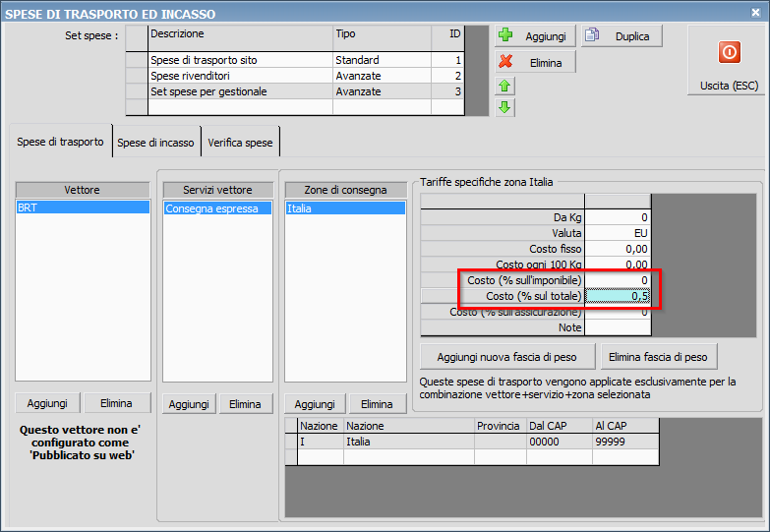Select the 'Set spese per gestionale' row
Viewport: 770px width, 532px height.
[x=295, y=91]
